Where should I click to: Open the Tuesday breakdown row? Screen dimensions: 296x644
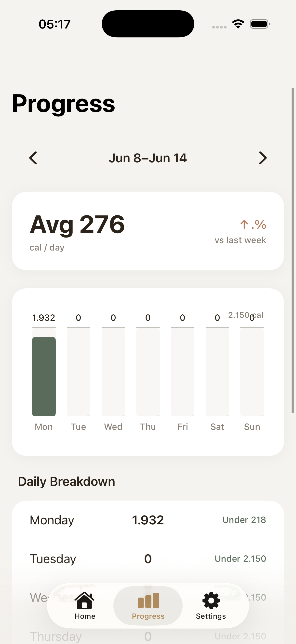click(x=148, y=559)
